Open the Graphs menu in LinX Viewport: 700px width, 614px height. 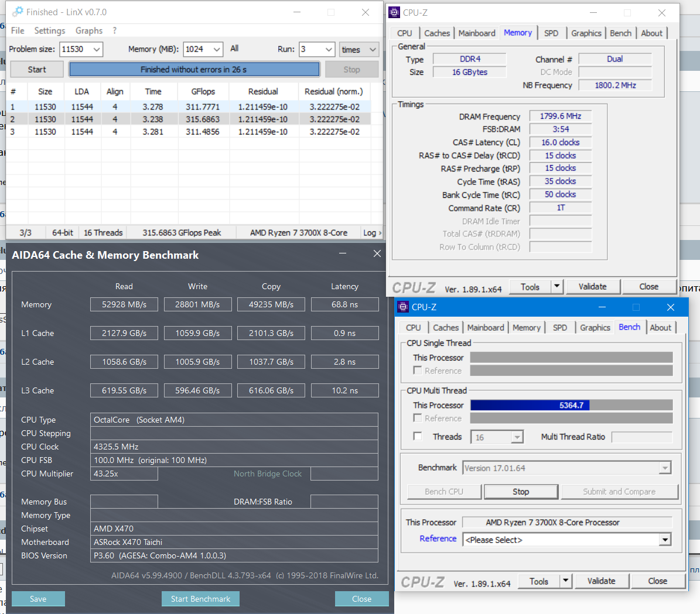coord(89,30)
